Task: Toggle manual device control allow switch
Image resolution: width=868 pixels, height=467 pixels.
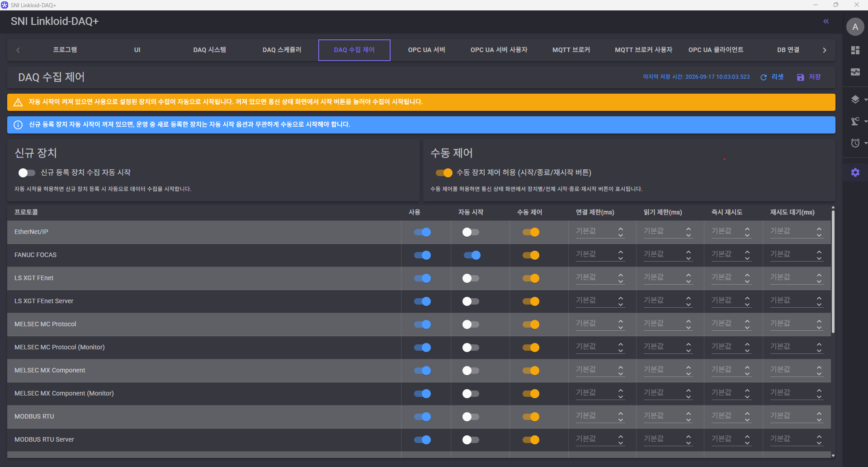Action: (x=444, y=173)
